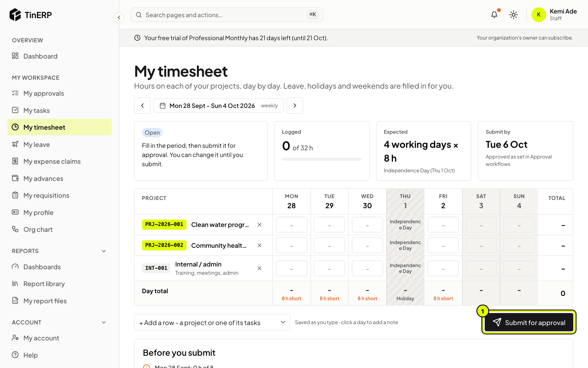Open Help page
The width and height of the screenshot is (588, 368).
click(59, 355)
